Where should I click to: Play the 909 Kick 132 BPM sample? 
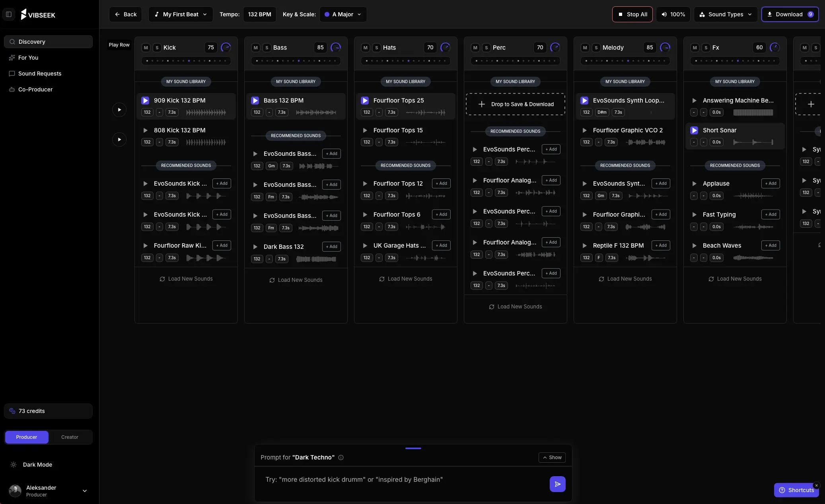145,100
